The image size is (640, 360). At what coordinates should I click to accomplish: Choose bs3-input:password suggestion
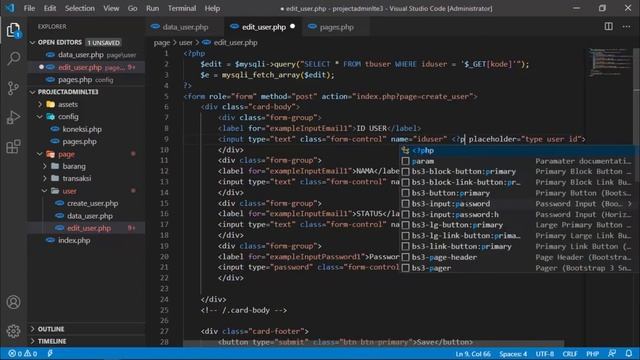pos(516,204)
